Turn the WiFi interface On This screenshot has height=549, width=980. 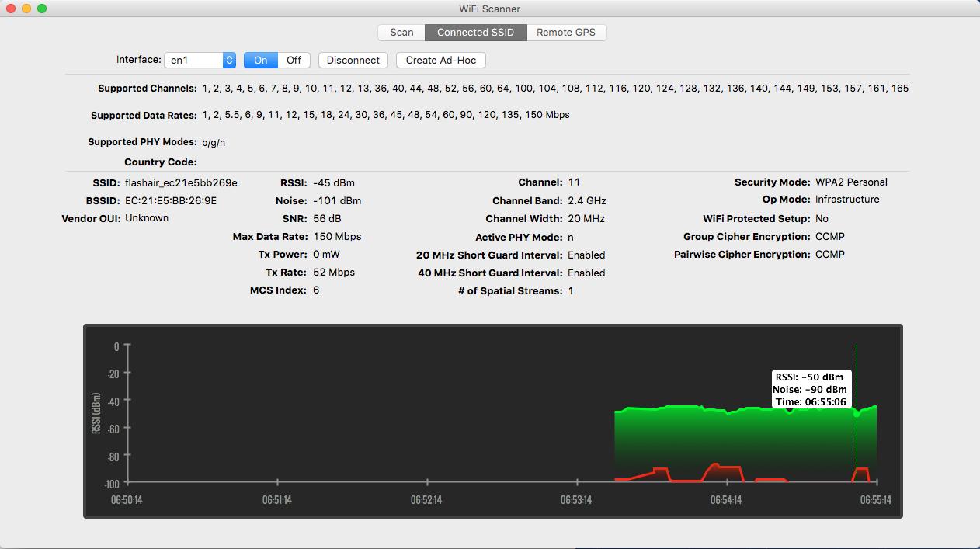point(261,60)
